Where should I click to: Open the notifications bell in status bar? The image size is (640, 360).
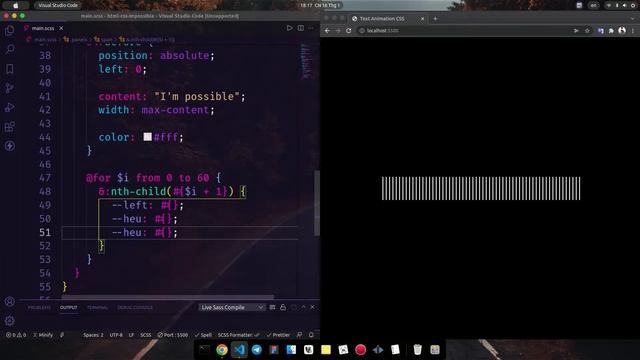click(311, 335)
